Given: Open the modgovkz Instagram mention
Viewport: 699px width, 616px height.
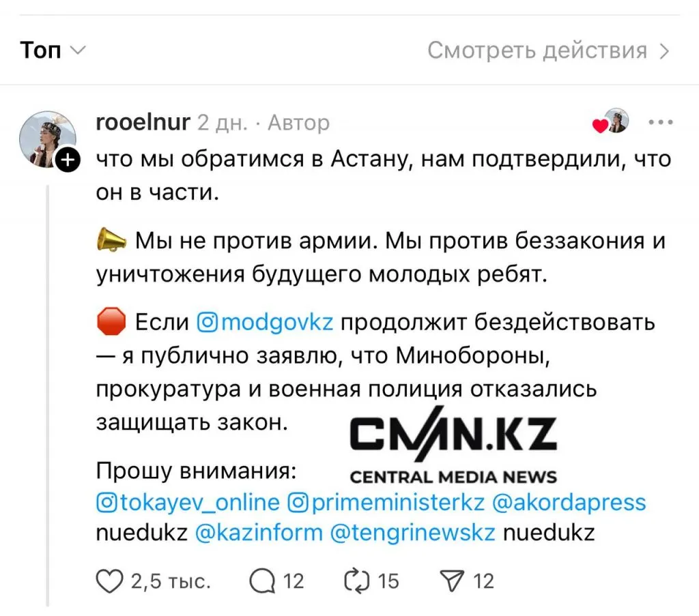Looking at the screenshot, I should point(266,321).
